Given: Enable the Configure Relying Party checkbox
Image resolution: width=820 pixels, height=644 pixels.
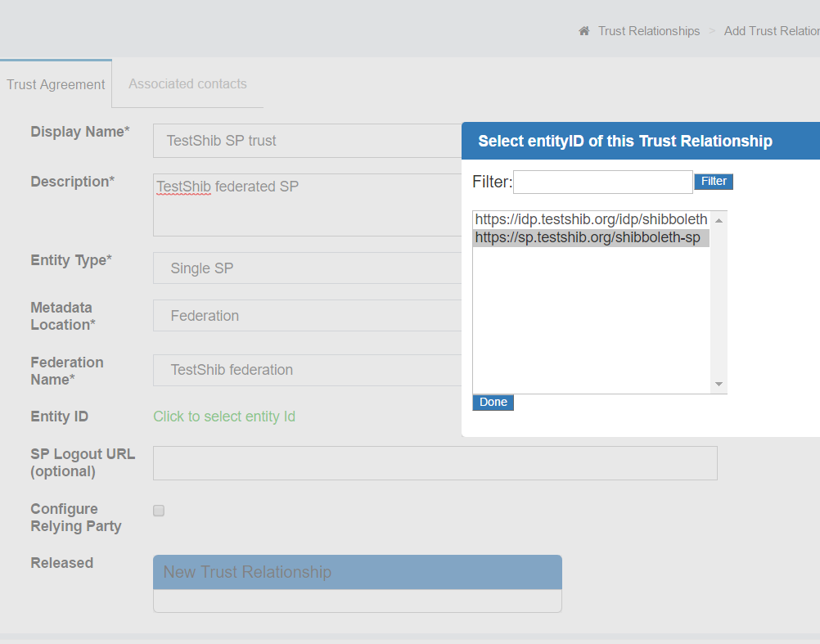Looking at the screenshot, I should tap(159, 511).
